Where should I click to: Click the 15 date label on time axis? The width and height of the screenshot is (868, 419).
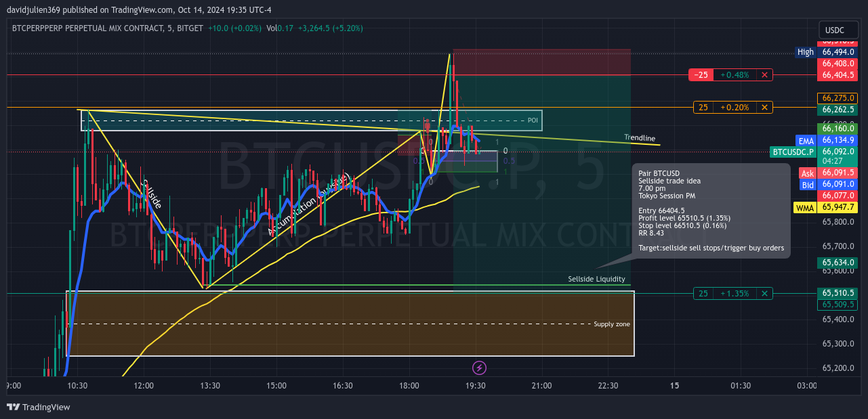[674, 386]
